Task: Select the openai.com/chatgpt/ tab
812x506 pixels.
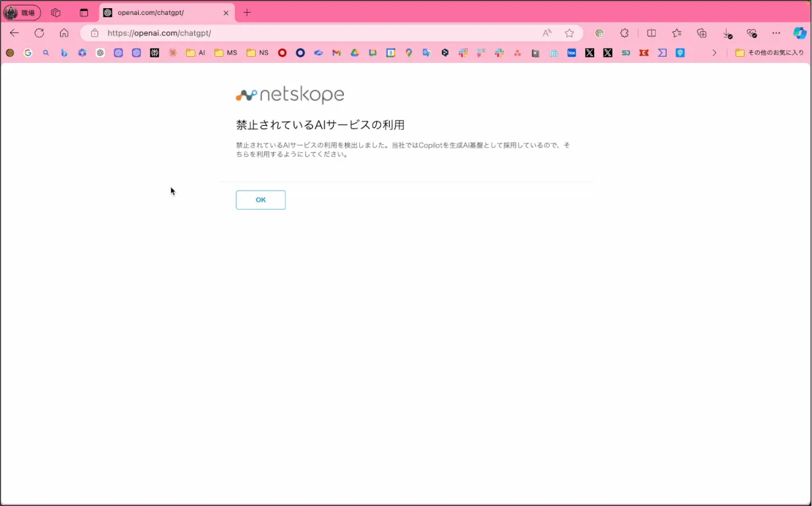Action: (x=166, y=12)
